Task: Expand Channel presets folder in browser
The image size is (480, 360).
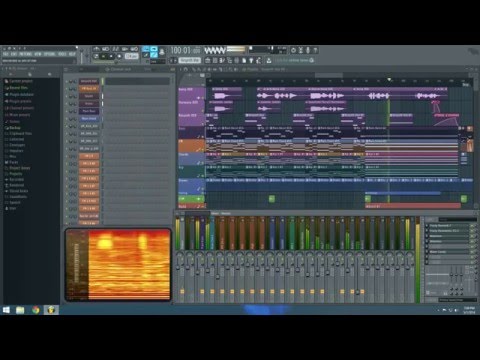Action: (19, 108)
